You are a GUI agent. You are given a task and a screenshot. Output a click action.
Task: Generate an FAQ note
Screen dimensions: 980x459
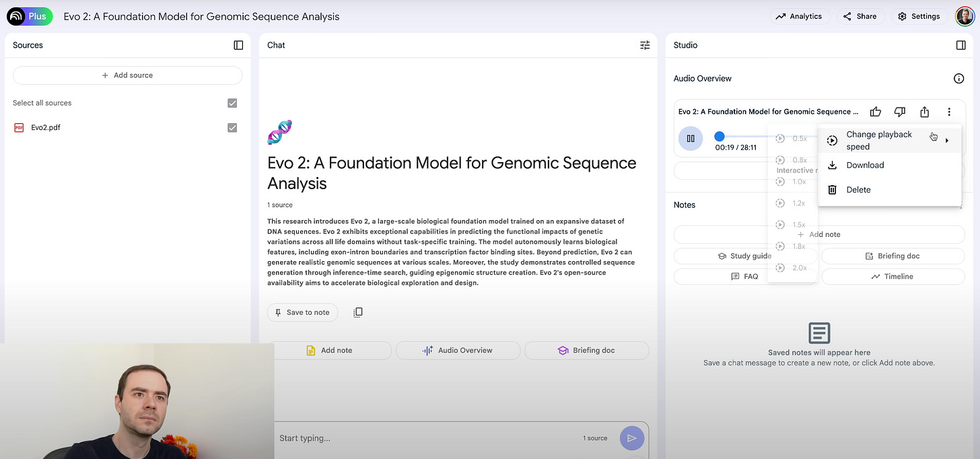(x=746, y=277)
